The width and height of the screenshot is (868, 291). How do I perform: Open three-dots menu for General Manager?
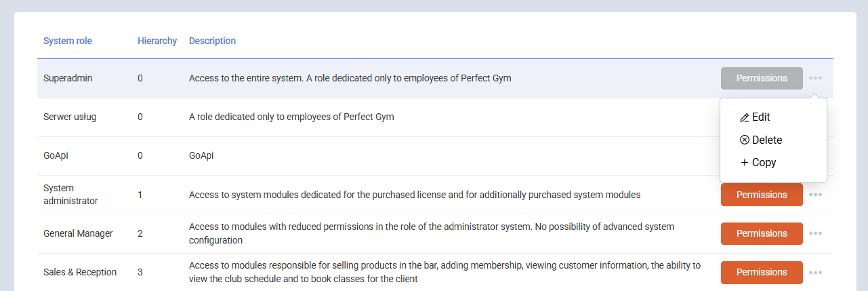coord(815,233)
